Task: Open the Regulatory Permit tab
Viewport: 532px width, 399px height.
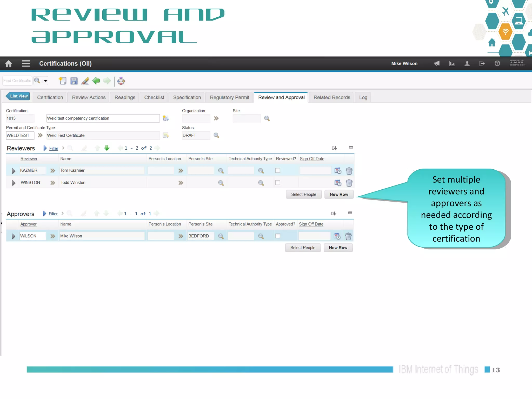Action: (x=229, y=97)
